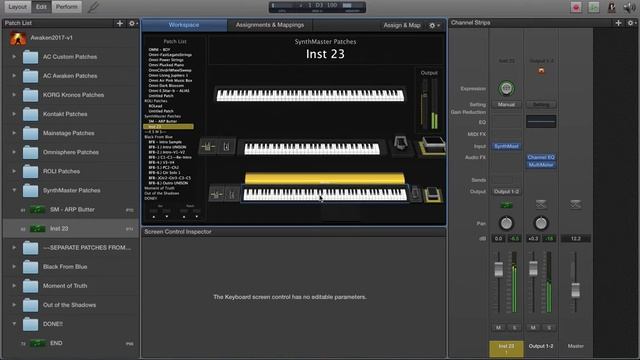
Task: Open the Manual setting dropdown on Inst 23
Action: point(506,104)
